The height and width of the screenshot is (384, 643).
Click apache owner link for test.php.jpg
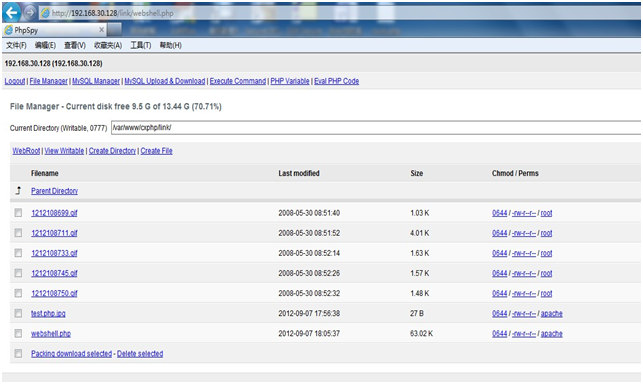(x=552, y=313)
